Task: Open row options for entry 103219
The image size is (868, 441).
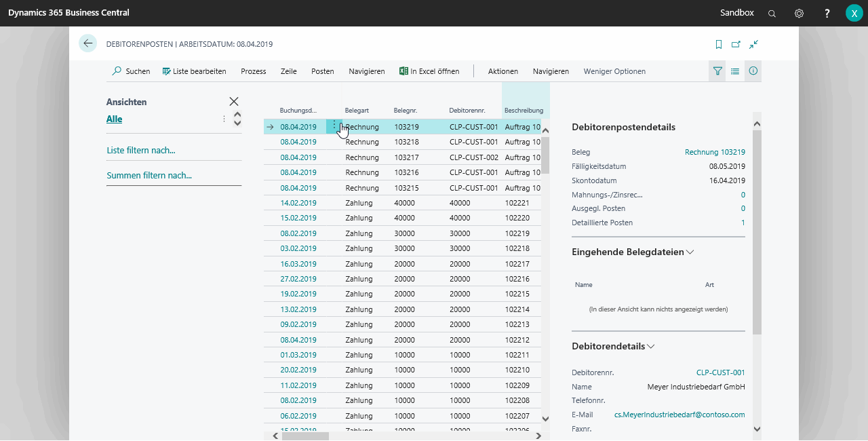Action: pyautogui.click(x=334, y=126)
